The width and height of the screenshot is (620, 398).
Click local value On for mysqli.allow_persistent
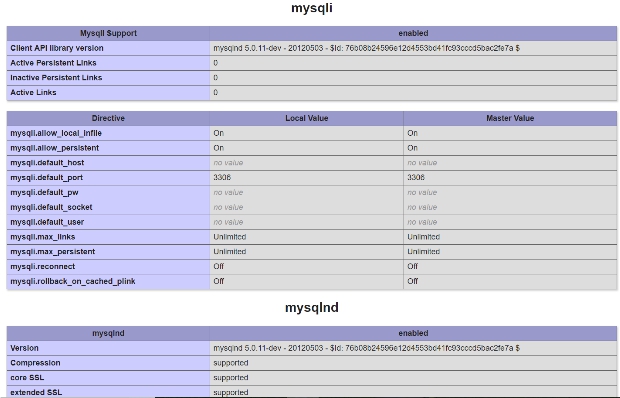pos(219,148)
